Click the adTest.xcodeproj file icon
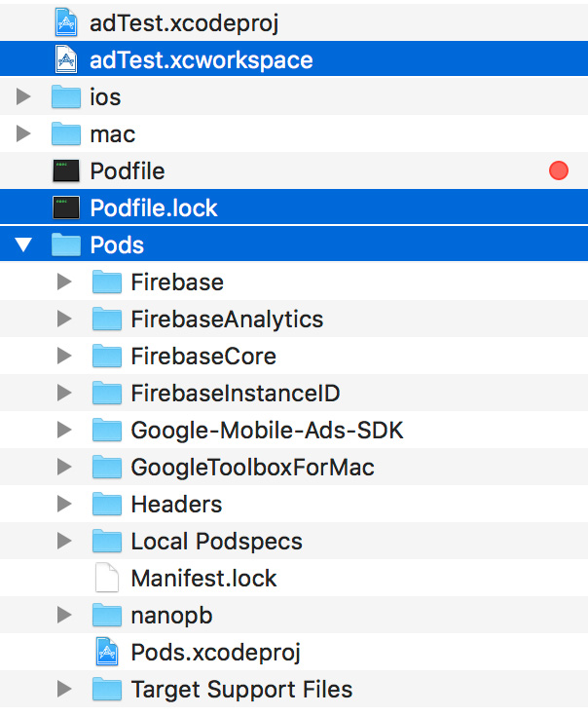Viewport: 588px width, 715px height. [x=66, y=22]
